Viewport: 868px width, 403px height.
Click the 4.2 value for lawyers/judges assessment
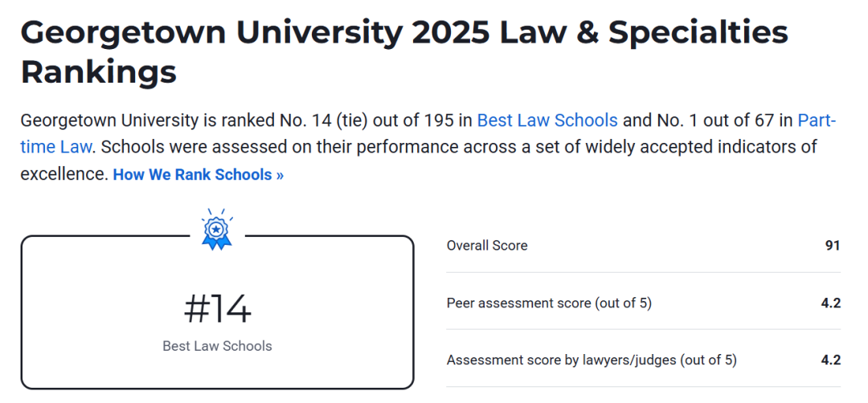coord(830,360)
